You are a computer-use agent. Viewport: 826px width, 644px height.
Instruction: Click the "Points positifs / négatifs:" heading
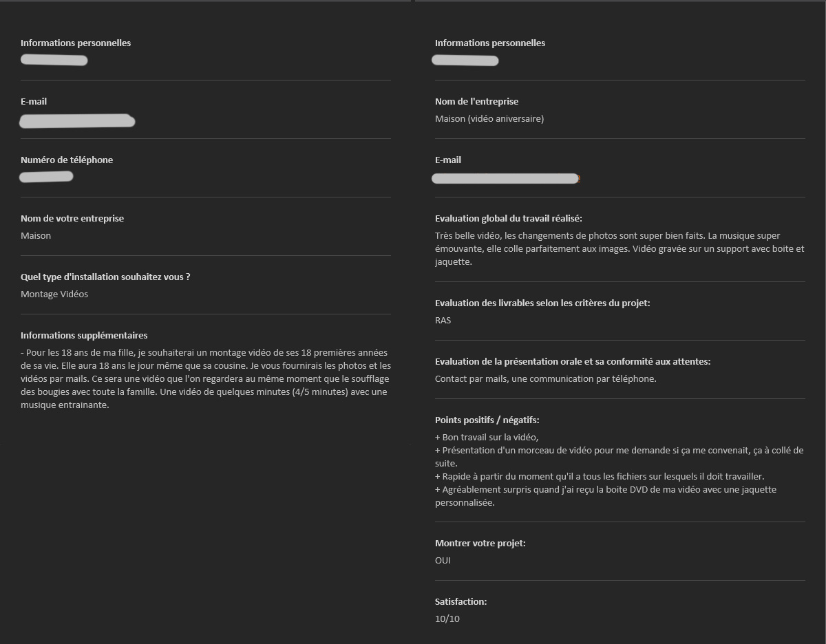487,420
